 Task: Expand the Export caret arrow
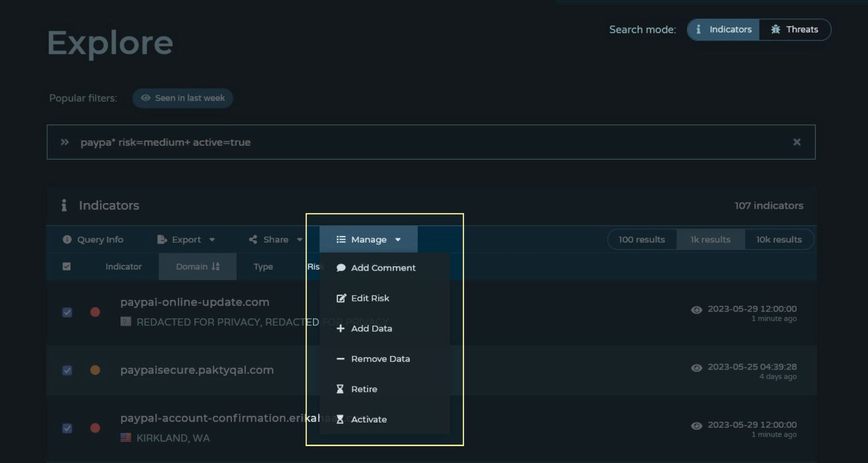click(x=212, y=240)
